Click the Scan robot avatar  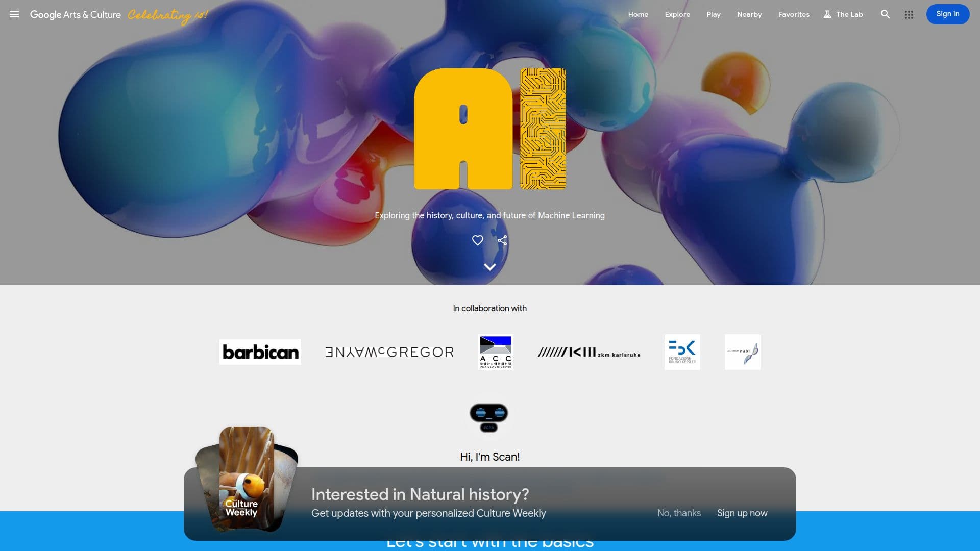click(489, 418)
